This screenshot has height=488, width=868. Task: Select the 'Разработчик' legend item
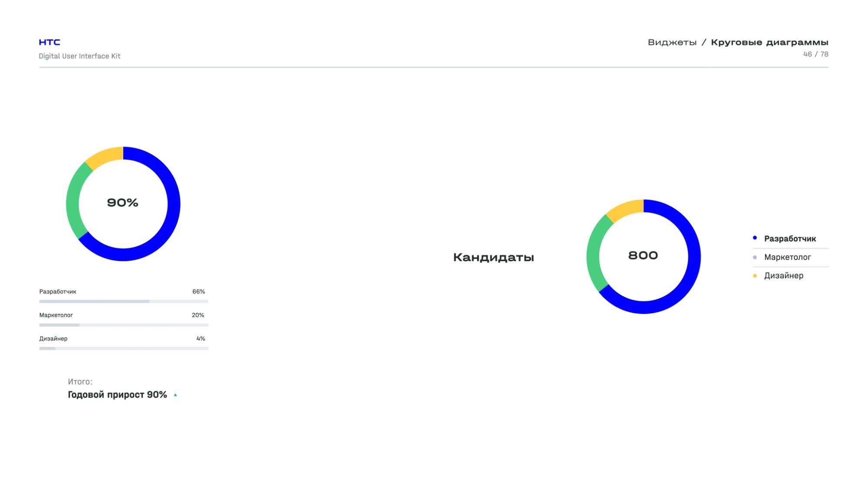pyautogui.click(x=790, y=238)
